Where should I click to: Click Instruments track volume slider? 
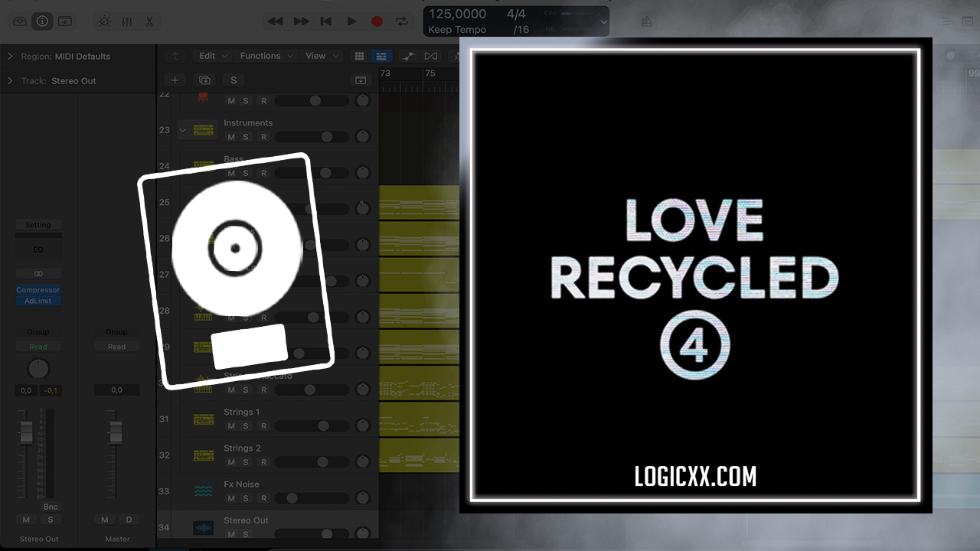click(x=310, y=137)
